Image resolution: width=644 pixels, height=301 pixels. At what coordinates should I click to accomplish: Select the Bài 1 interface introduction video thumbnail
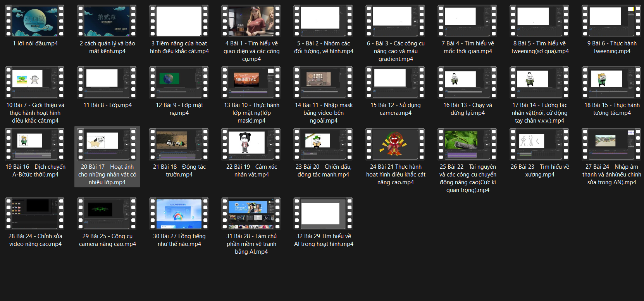[x=251, y=22]
